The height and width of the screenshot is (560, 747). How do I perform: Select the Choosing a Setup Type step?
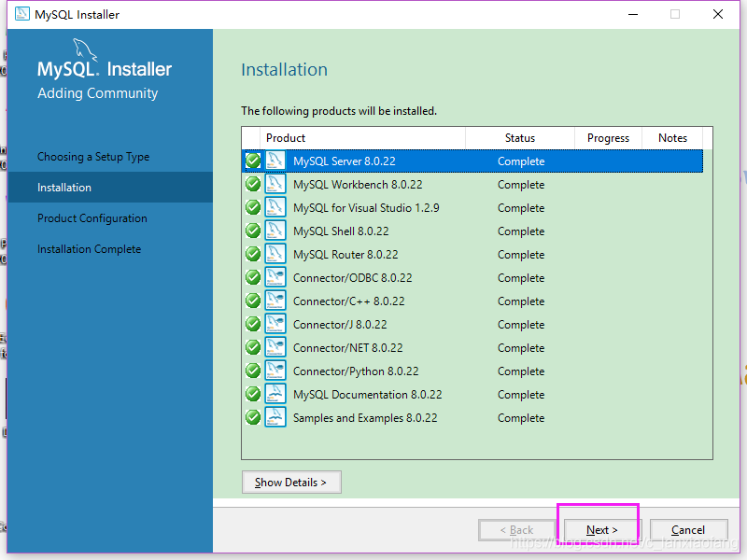(x=93, y=157)
